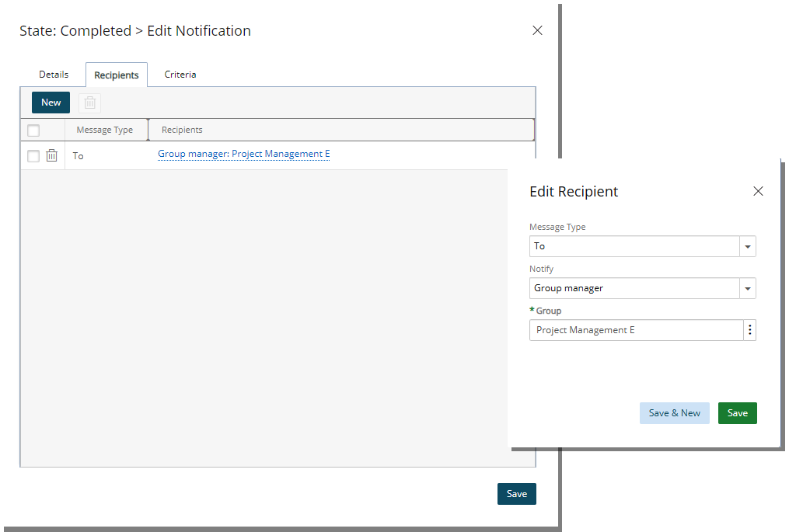Click the trash icon in the 'To' recipient row
Viewport: 789px width, 532px height.
51,156
